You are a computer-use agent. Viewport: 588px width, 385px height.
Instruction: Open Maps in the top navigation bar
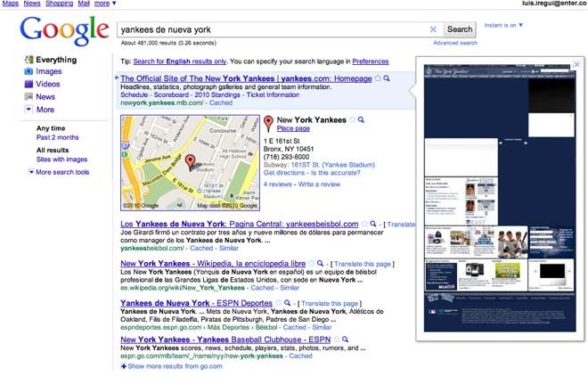11,4
